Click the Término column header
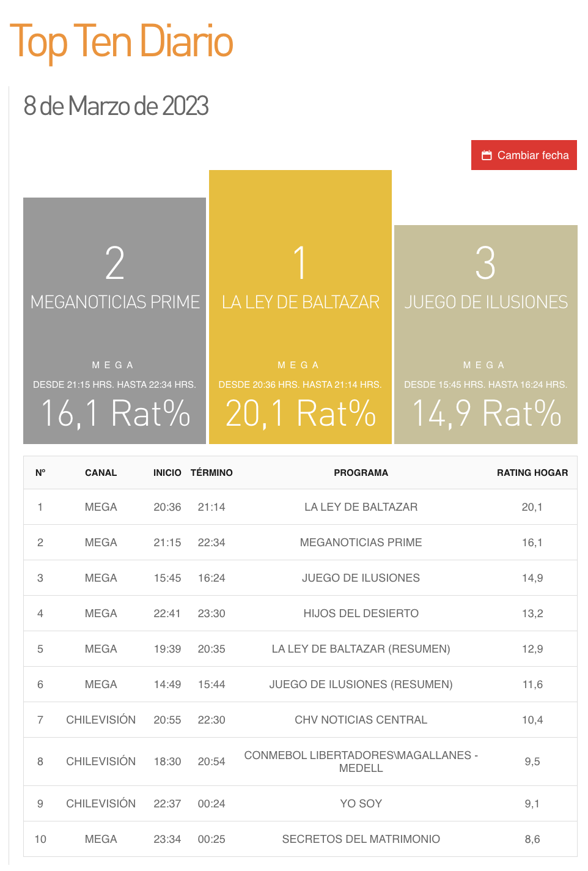 coord(211,473)
